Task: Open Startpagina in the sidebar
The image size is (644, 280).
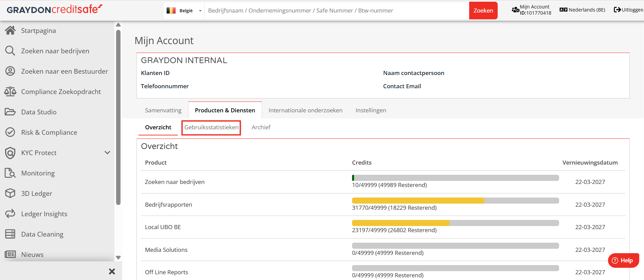Action: pos(38,31)
